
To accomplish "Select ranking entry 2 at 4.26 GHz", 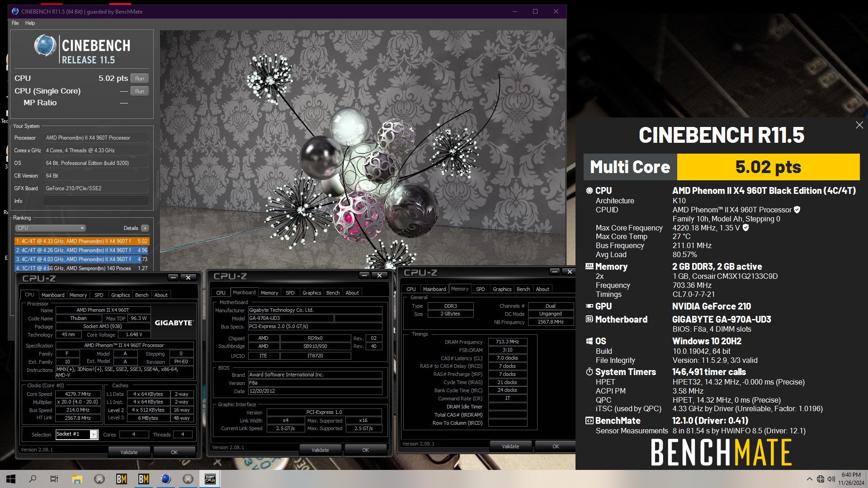I will (x=82, y=250).
